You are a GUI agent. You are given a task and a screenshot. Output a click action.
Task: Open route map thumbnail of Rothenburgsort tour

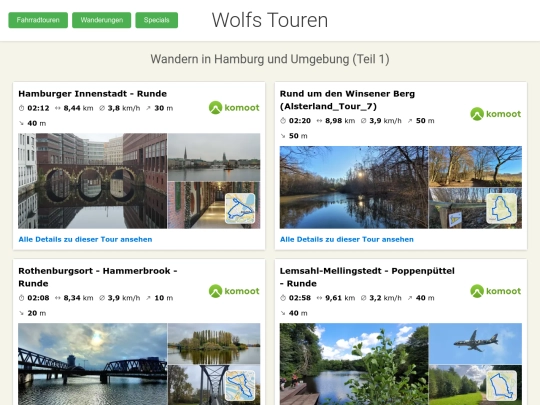coord(240,385)
